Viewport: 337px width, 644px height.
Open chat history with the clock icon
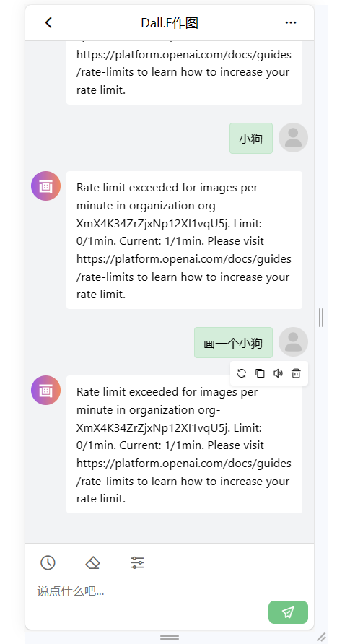48,562
